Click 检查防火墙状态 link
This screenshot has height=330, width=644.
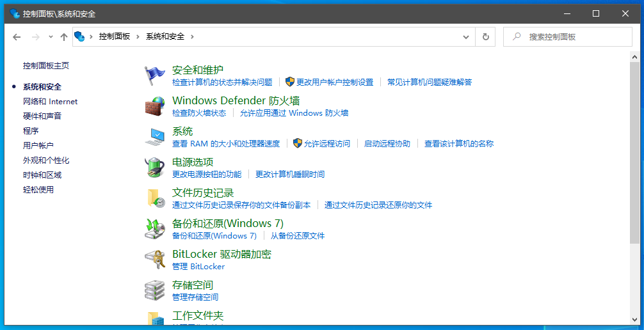pyautogui.click(x=199, y=113)
